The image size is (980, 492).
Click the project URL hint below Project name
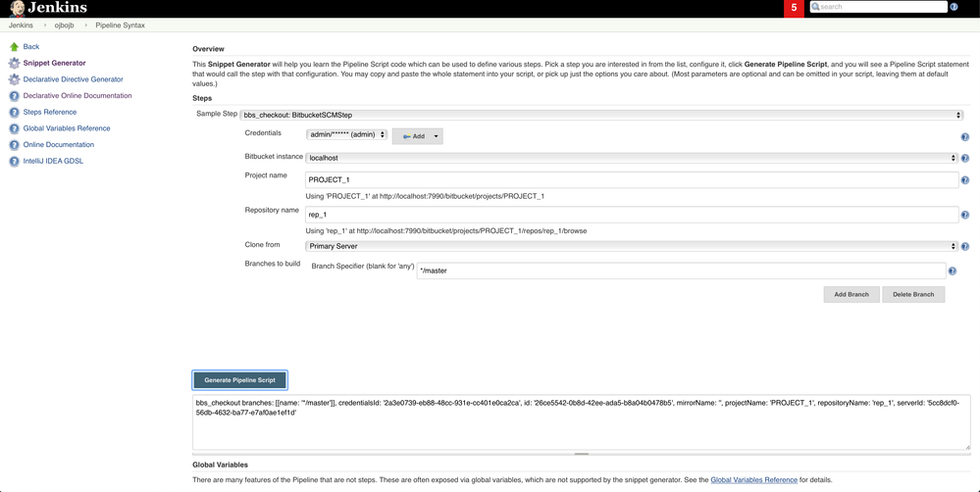[x=425, y=196]
